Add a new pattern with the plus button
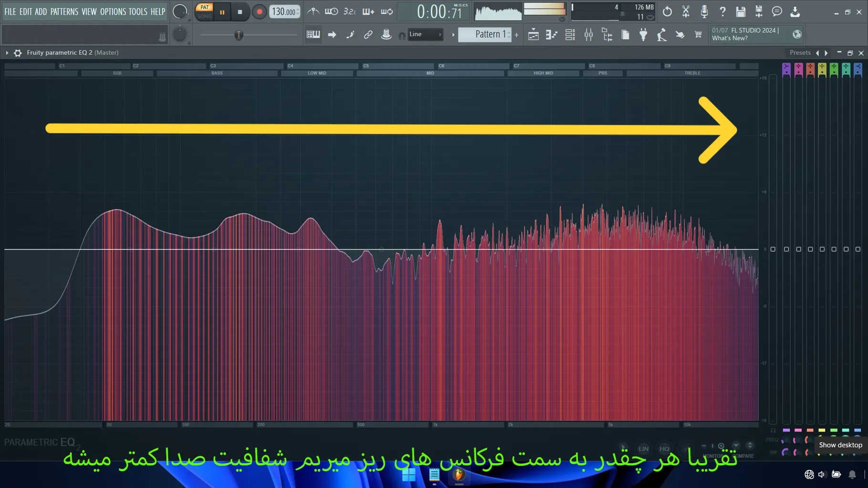Viewport: 868px width, 488px height. point(517,34)
